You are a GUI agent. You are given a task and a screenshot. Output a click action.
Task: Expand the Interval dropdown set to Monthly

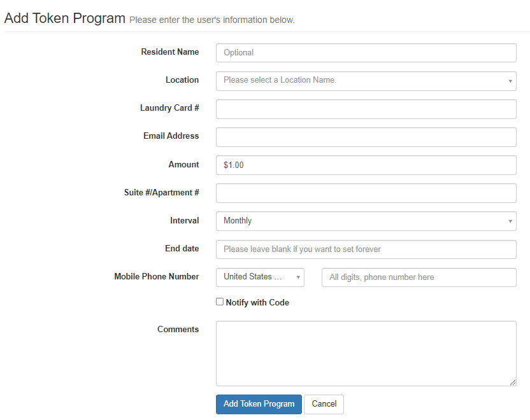366,221
